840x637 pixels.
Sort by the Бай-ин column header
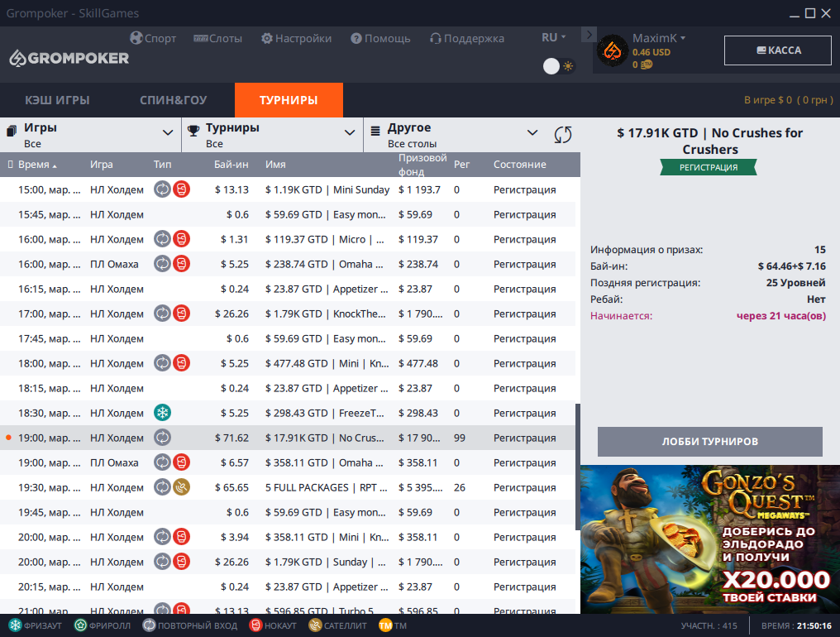(x=231, y=165)
